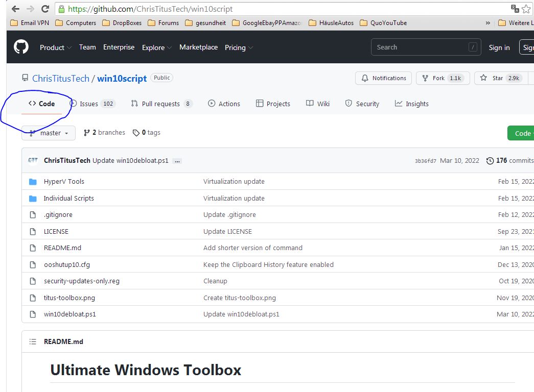Click the translate page icon
Screen dimensions: 534x392
[x=515, y=9]
